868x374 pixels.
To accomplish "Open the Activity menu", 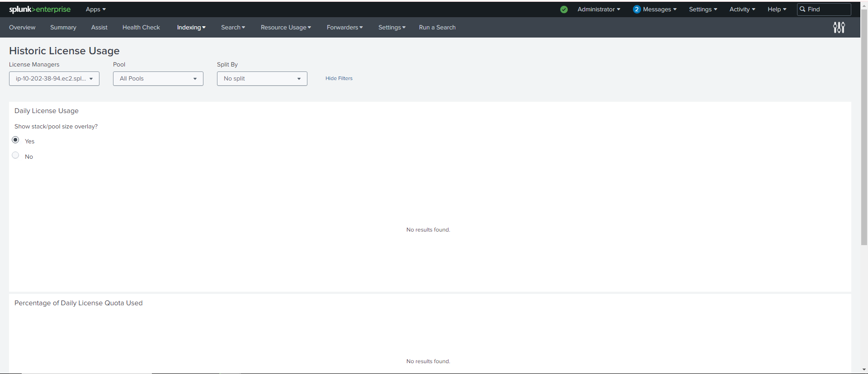I will (x=742, y=9).
